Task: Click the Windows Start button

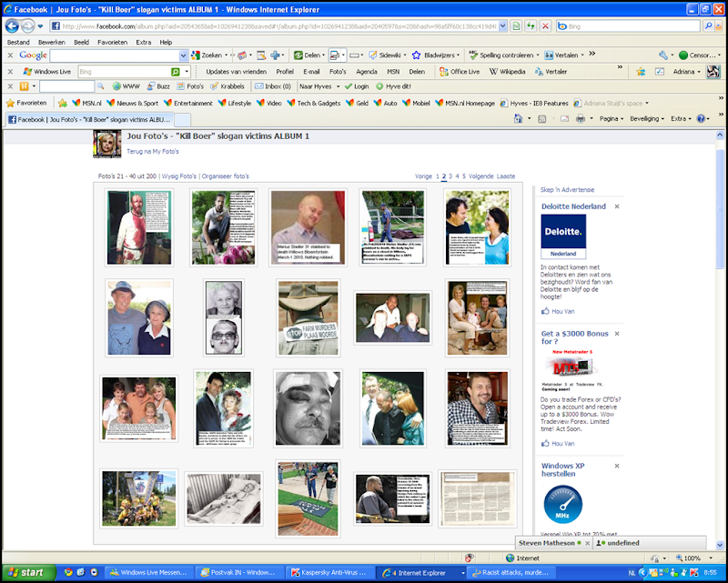Action: tap(29, 573)
